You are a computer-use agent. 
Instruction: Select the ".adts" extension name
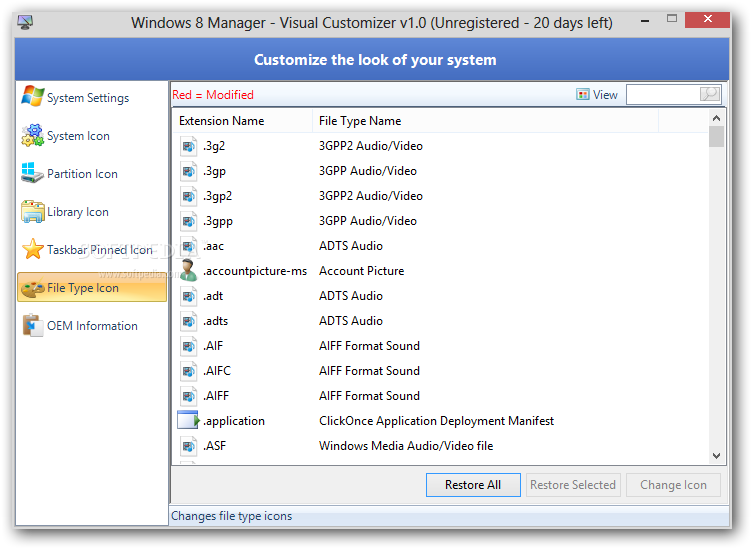(215, 321)
